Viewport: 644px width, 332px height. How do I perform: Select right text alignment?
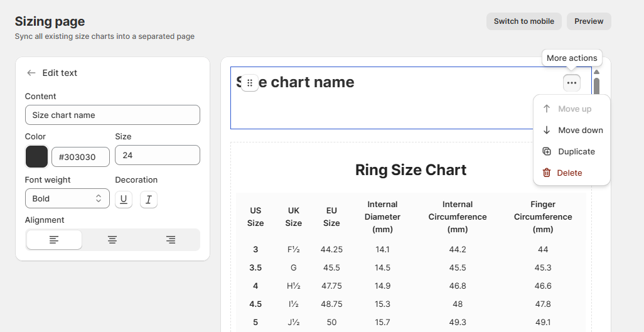tap(171, 240)
